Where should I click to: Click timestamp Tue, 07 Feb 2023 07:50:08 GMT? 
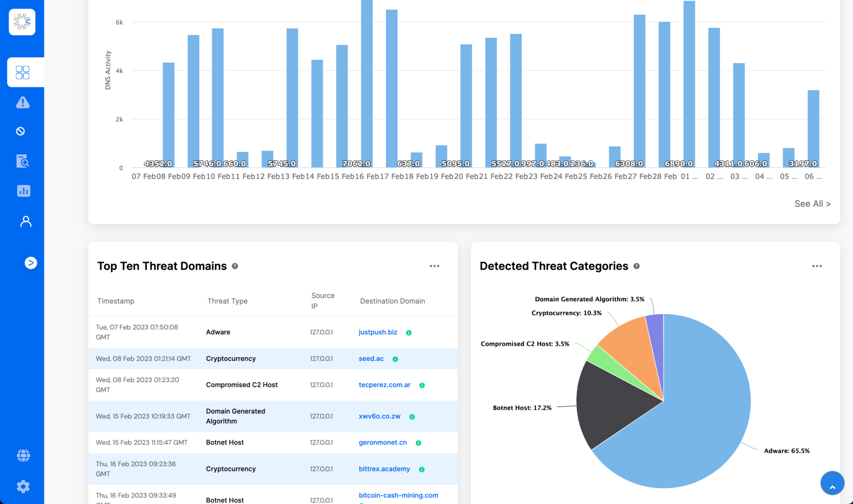pos(137,332)
